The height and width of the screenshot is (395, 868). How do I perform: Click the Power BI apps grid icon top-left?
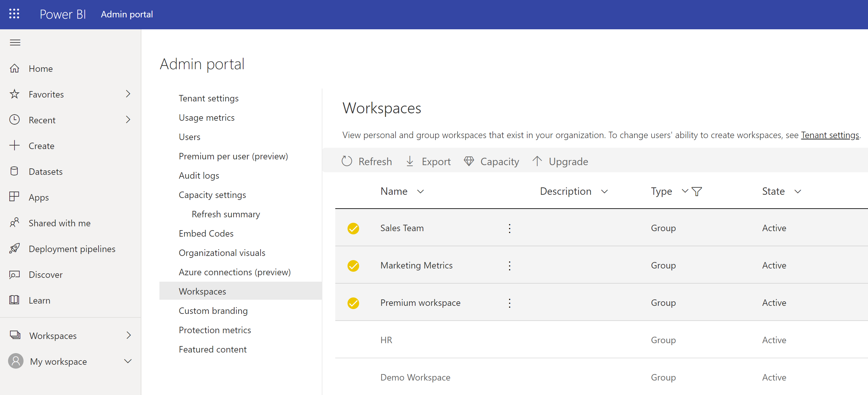point(15,14)
